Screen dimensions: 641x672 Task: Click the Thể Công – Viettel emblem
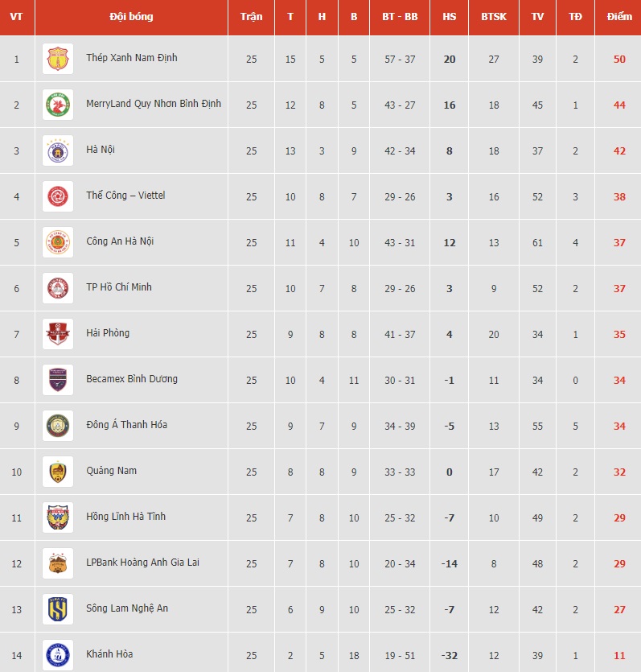(x=58, y=196)
